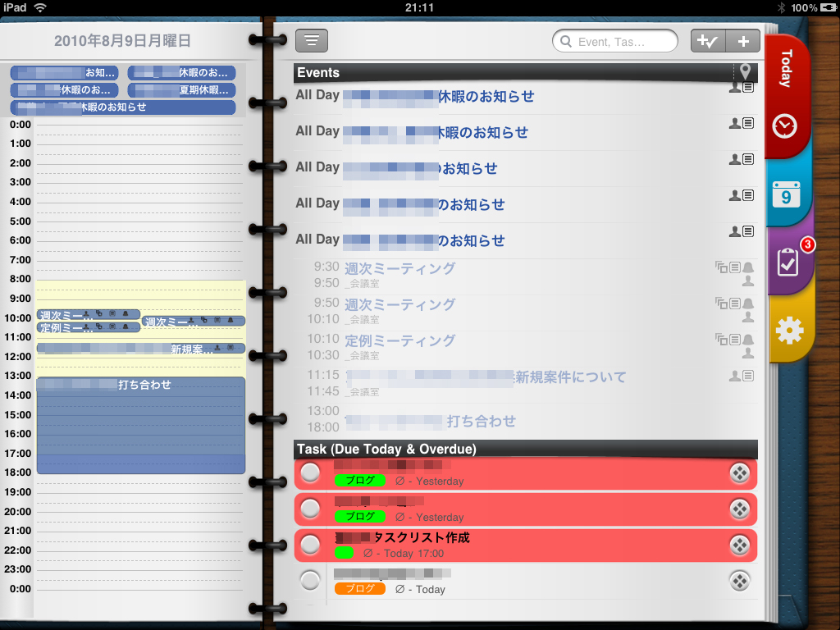Open the calendar tab showing number 9
This screenshot has height=630, width=840.
click(787, 195)
